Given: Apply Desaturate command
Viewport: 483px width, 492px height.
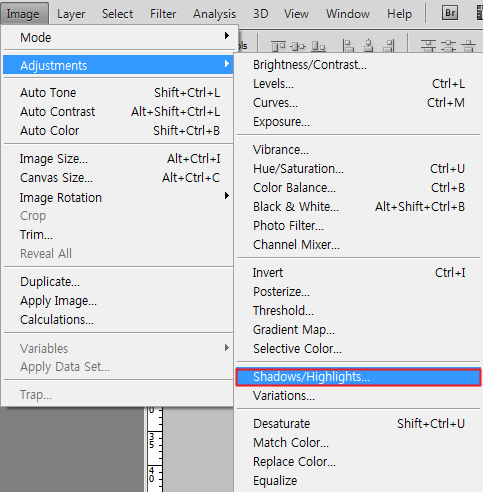Looking at the screenshot, I should pos(358,424).
